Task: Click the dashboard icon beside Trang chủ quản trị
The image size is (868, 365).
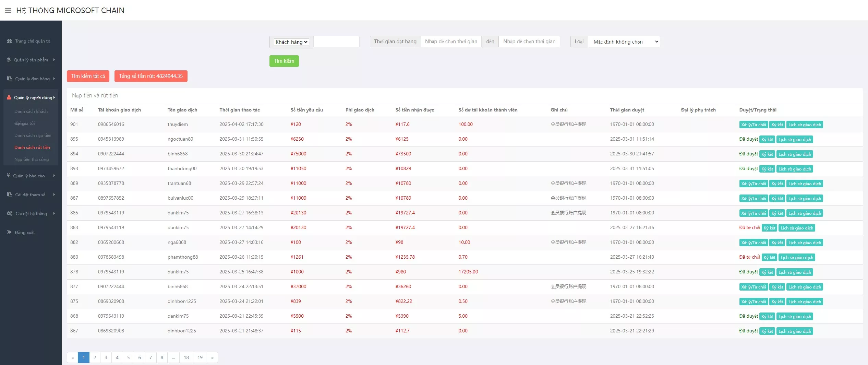Action: point(9,41)
